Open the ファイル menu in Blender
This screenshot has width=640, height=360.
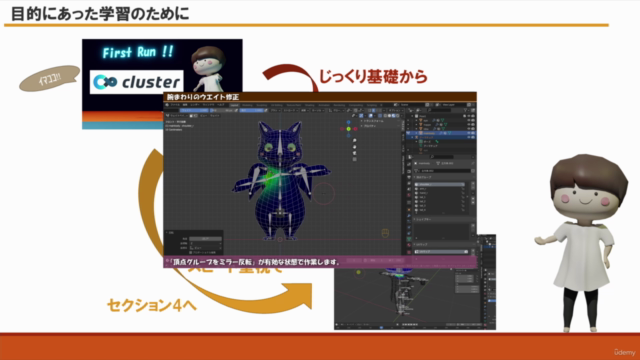click(176, 105)
